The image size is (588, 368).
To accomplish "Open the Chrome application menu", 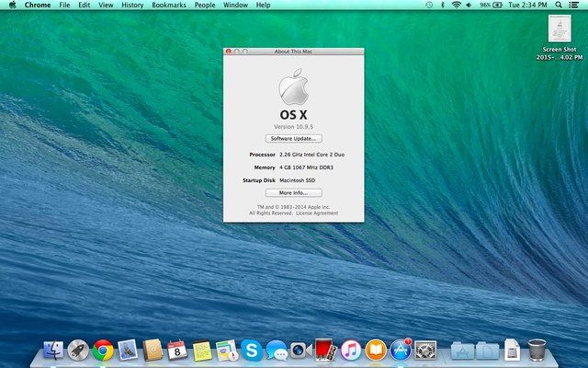I will 38,5.
